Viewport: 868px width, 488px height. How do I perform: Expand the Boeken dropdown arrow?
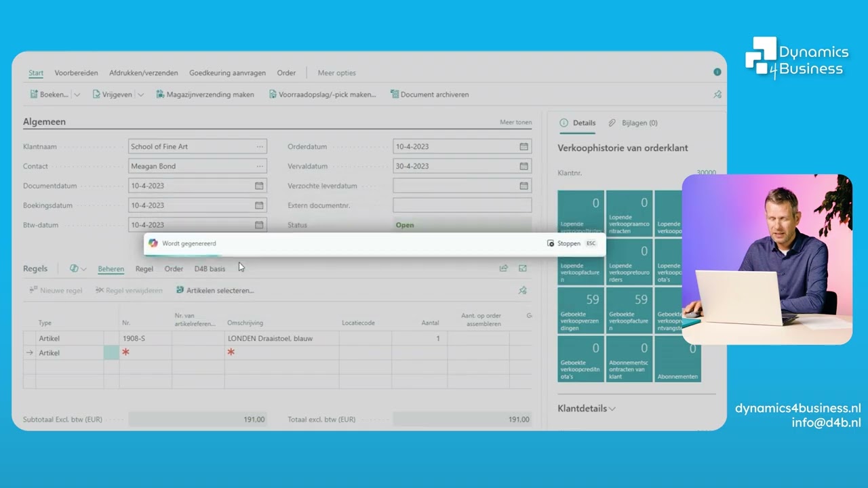77,95
